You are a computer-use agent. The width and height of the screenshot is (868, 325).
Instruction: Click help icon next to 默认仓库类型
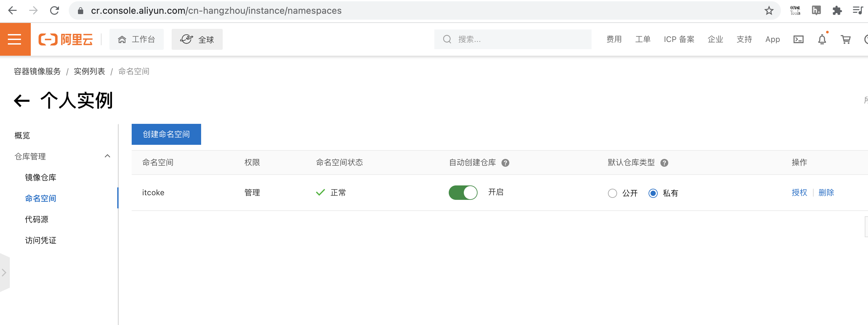click(x=664, y=163)
